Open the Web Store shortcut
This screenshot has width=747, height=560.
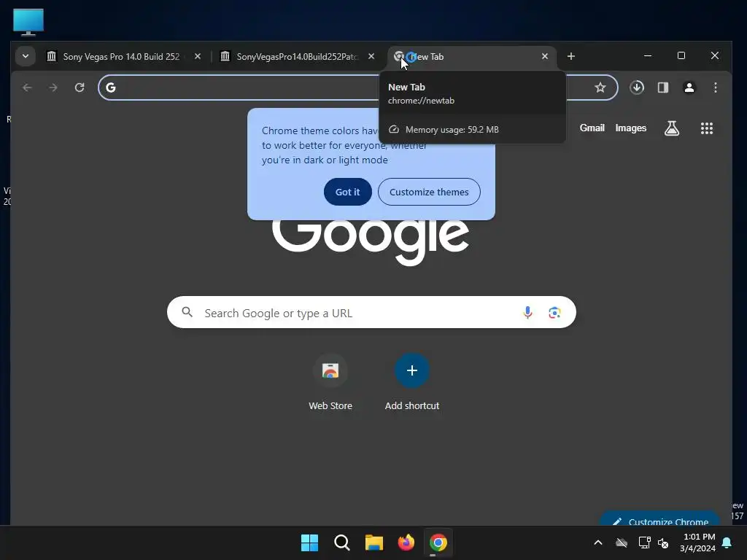tap(330, 383)
